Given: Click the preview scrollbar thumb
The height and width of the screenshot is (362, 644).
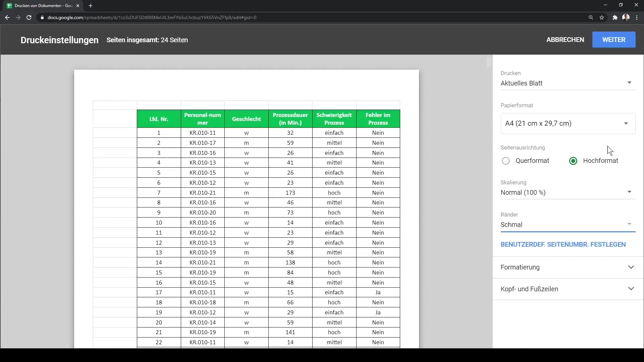Looking at the screenshot, I should pos(489,61).
